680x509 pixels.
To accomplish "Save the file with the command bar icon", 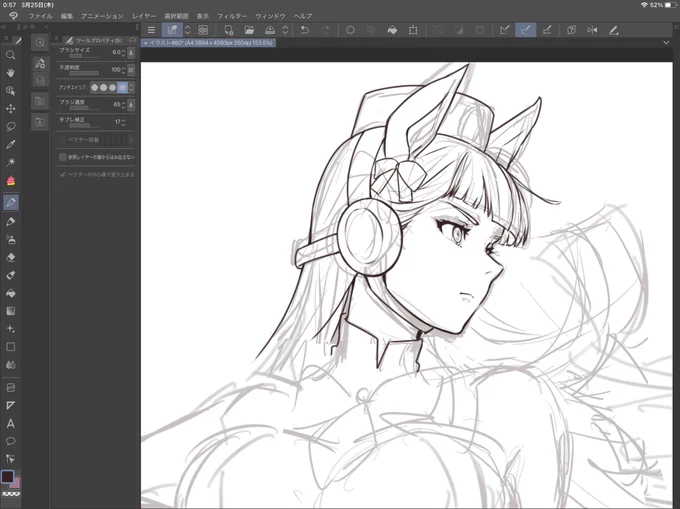I will [270, 30].
